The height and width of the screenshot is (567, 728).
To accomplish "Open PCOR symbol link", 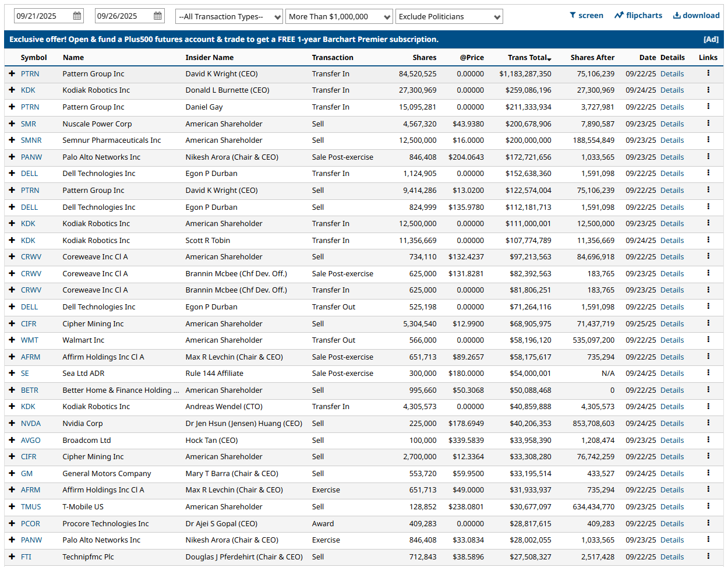I will click(30, 523).
